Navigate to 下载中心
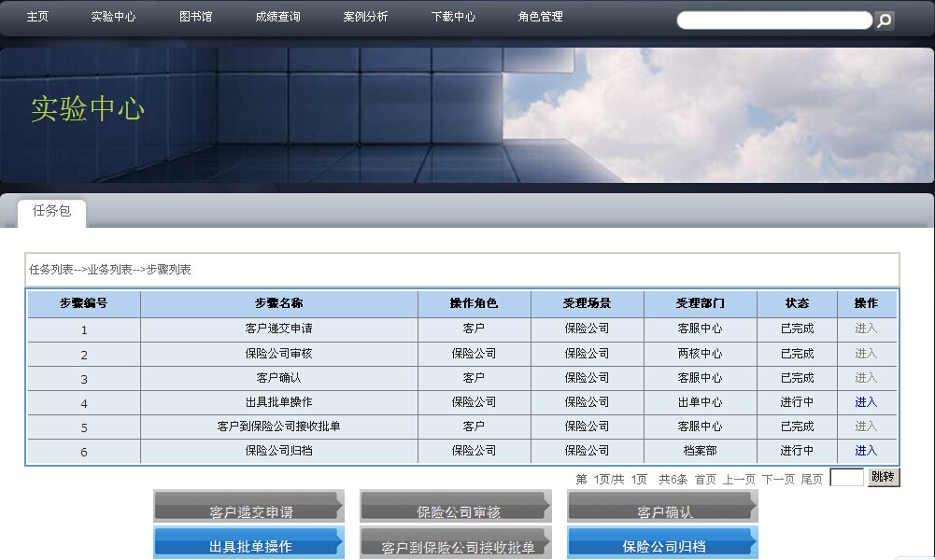The image size is (935, 560). [x=453, y=17]
